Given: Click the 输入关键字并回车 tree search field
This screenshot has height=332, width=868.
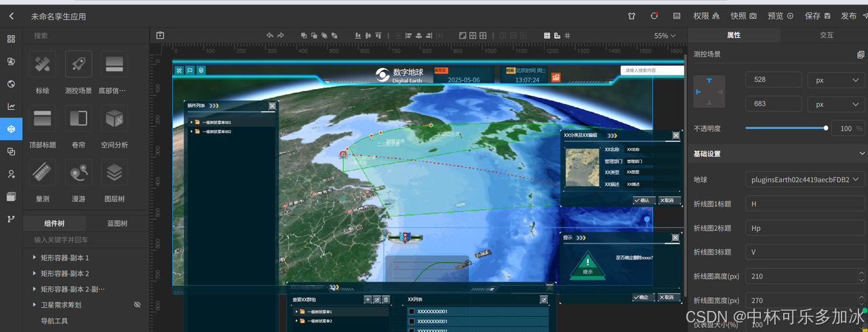Looking at the screenshot, I should (85, 240).
